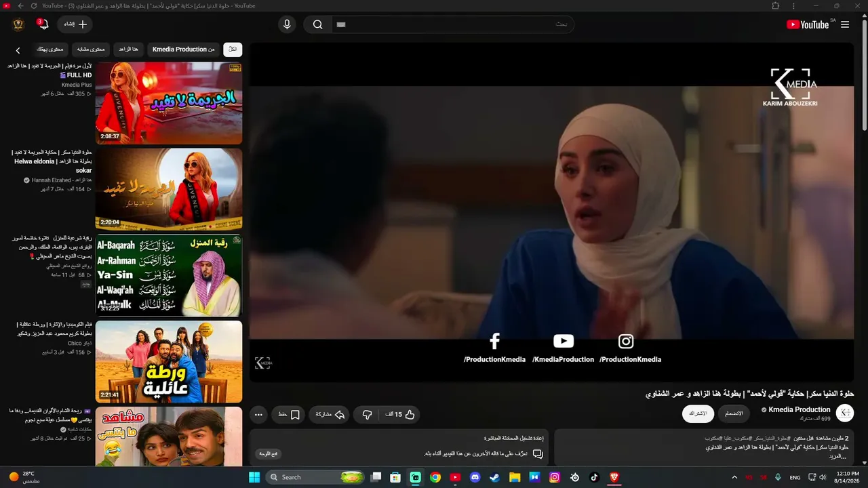868x488 pixels.
Task: Open Google Chrome from the taskbar
Action: (435, 477)
